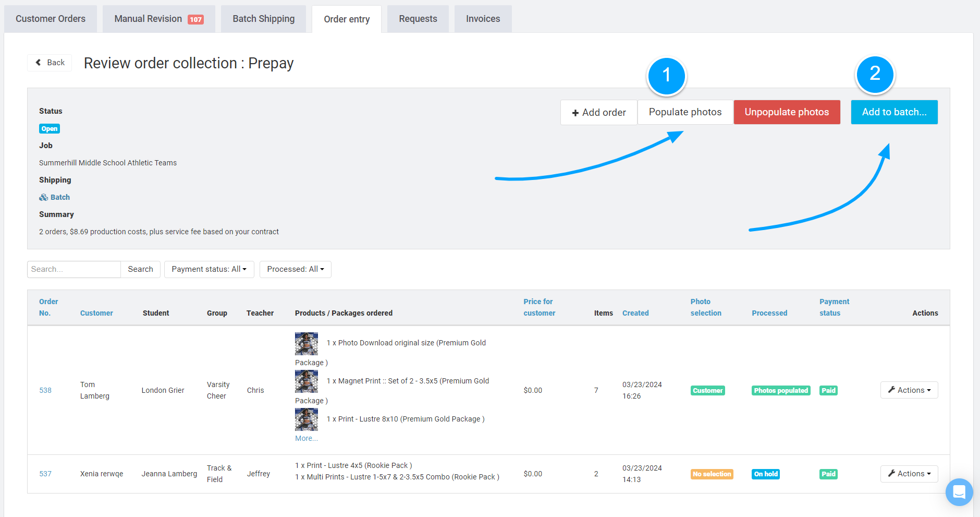Open Magnet Print product thumbnail

click(307, 381)
